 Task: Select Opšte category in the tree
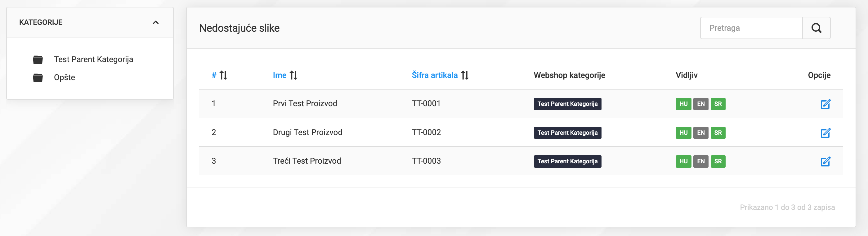click(x=64, y=77)
